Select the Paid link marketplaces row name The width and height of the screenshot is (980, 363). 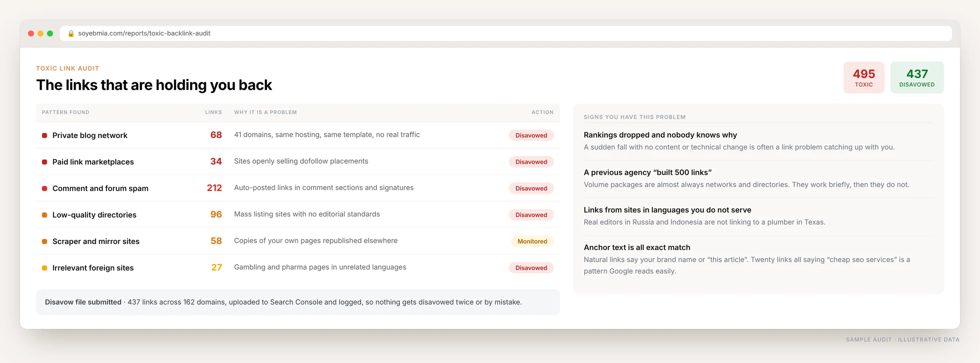[93, 162]
